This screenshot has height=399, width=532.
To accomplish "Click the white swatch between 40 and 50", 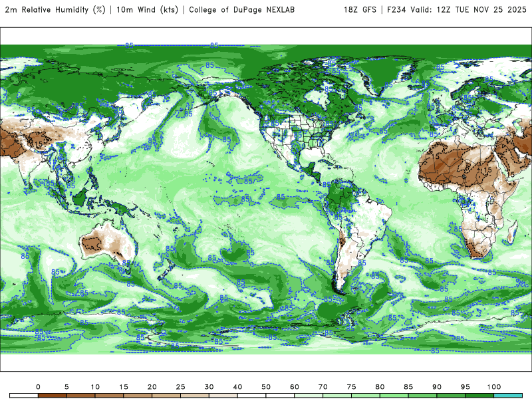I will coord(252,396).
